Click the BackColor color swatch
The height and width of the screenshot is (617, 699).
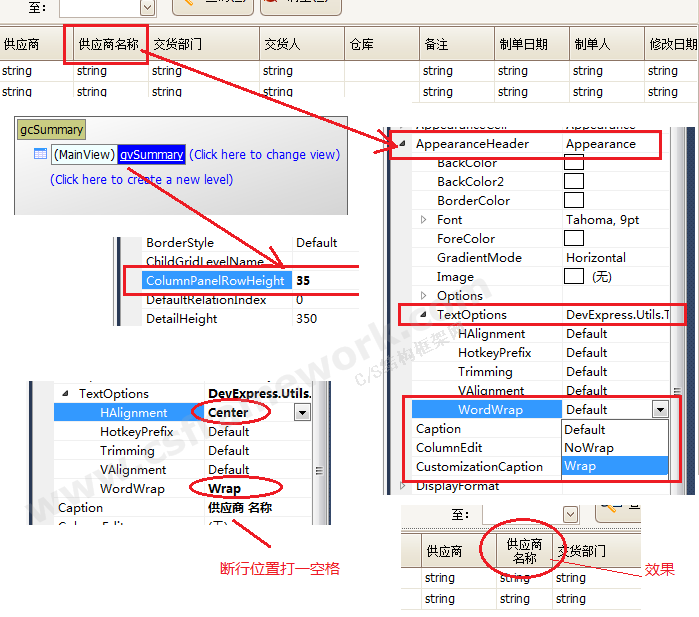coord(574,163)
